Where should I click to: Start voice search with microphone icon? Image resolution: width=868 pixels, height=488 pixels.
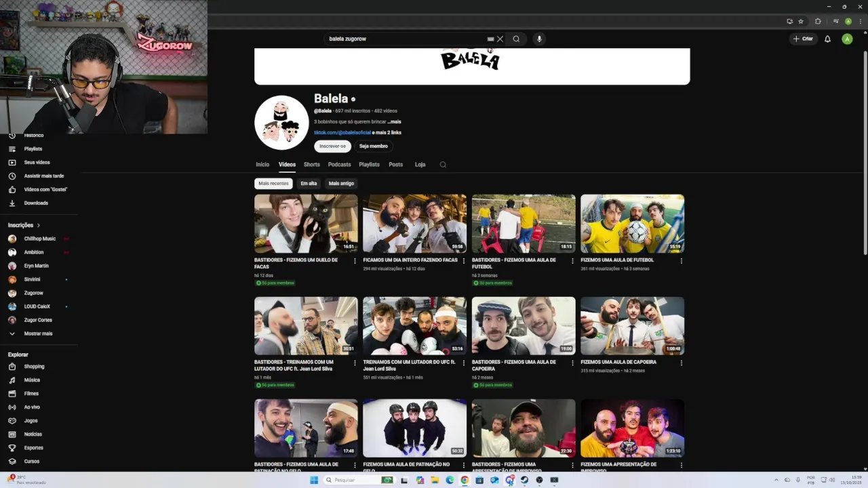(x=539, y=39)
